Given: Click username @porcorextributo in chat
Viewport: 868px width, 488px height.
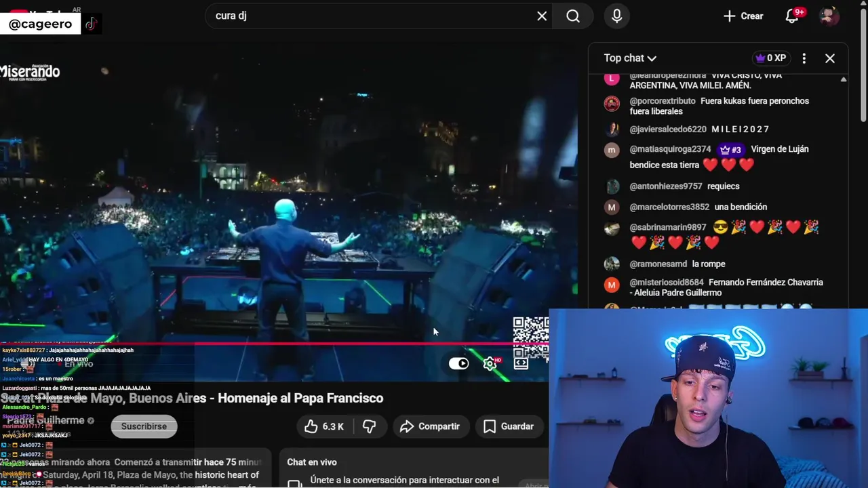Looking at the screenshot, I should pos(663,101).
